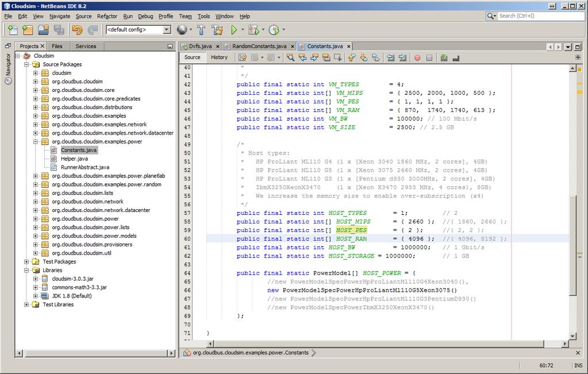Switch to the Services tab
588x374 pixels.
tap(86, 46)
